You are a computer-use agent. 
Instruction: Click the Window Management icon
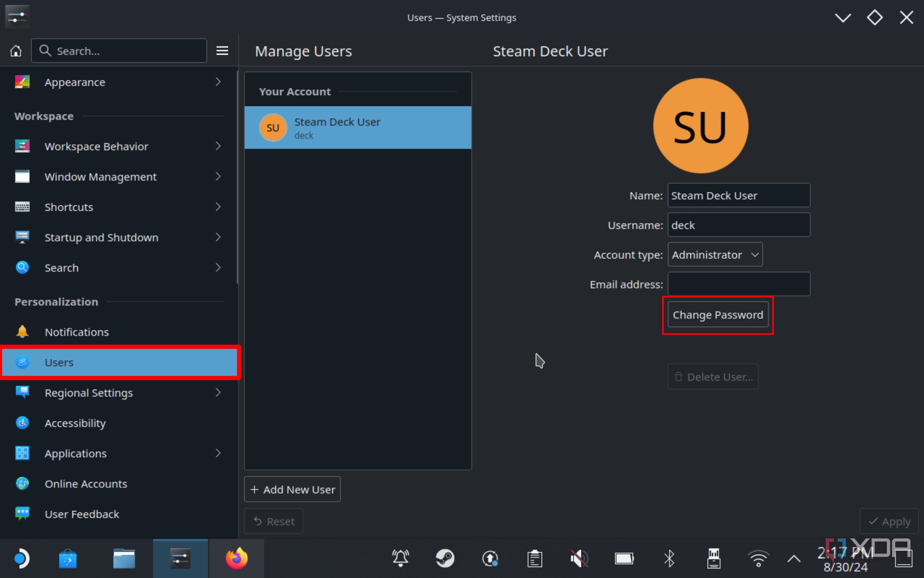tap(22, 176)
